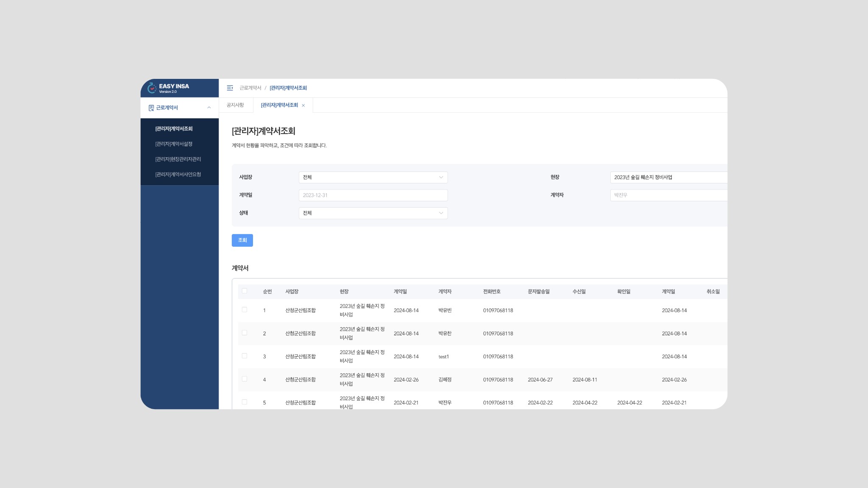The width and height of the screenshot is (868, 488).
Task: Select the checkbox for row 4 김혜정
Action: 245,379
